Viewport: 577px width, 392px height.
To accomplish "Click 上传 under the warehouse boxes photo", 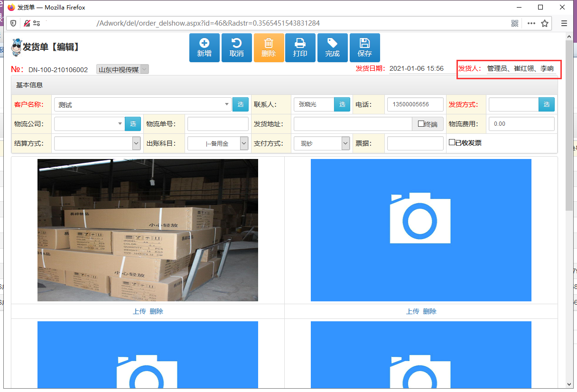I will 139,311.
